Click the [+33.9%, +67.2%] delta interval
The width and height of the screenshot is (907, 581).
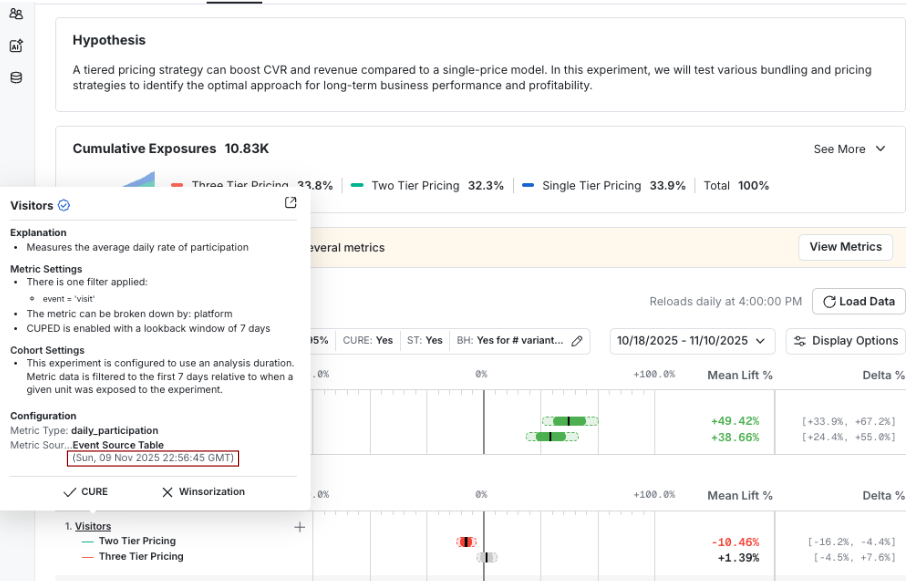coord(848,421)
